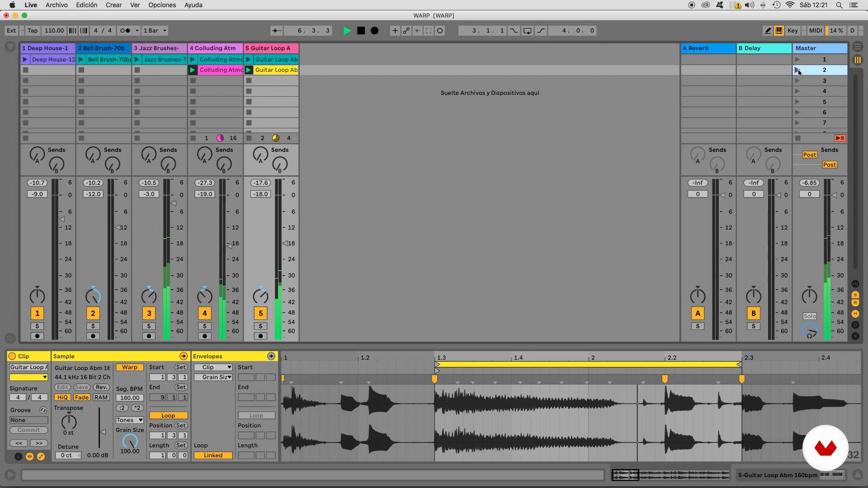Image resolution: width=868 pixels, height=488 pixels.
Task: Open the Archivo menu
Action: (57, 5)
